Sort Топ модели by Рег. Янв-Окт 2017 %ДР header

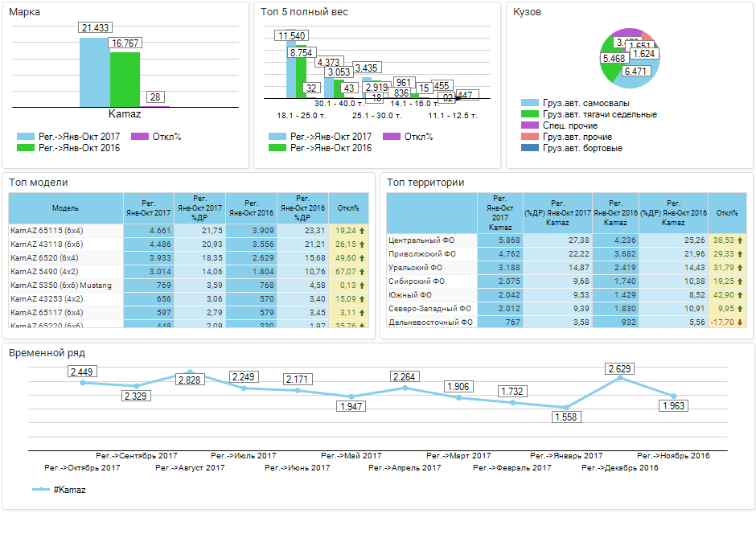199,208
